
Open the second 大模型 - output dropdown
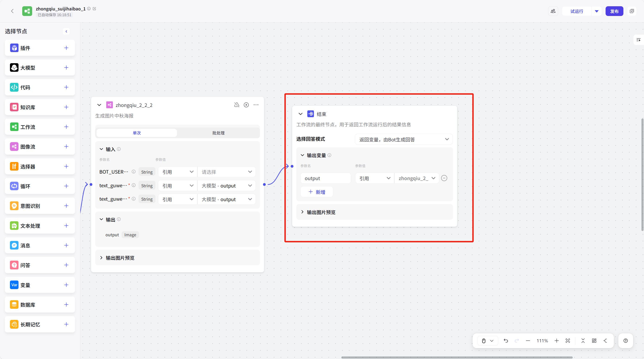pyautogui.click(x=227, y=199)
